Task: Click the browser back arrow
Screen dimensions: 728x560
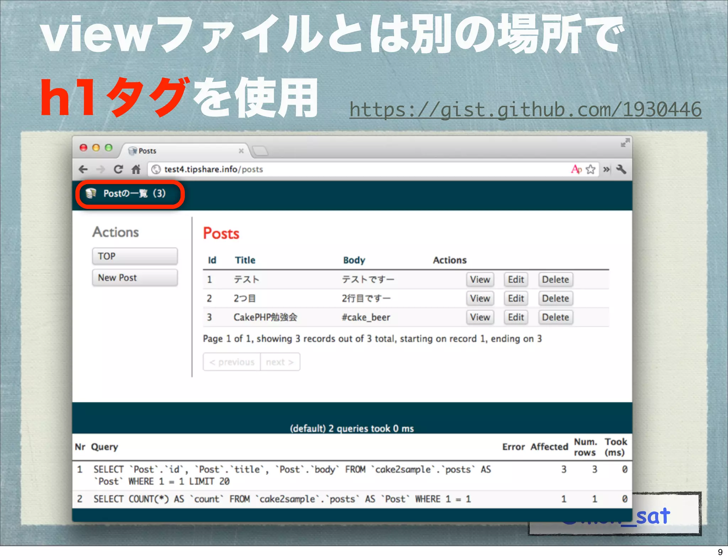Action: click(83, 169)
